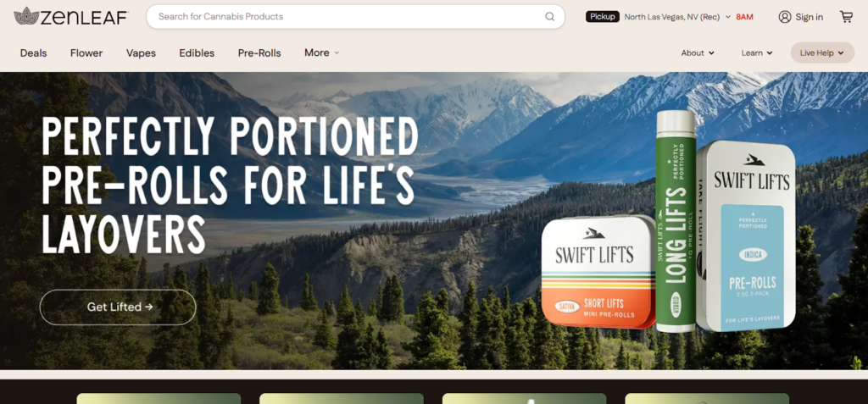
Task: Click the Long Lifts green tube image
Action: tap(676, 221)
